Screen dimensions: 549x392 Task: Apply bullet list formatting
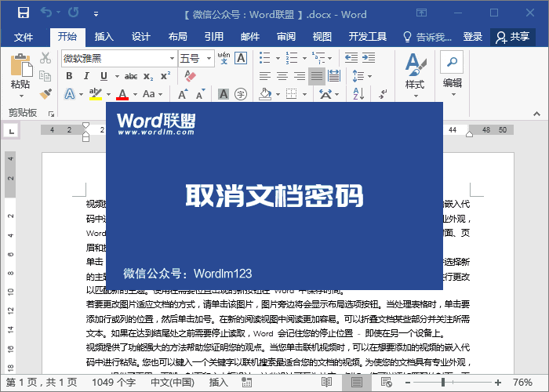pyautogui.click(x=265, y=58)
